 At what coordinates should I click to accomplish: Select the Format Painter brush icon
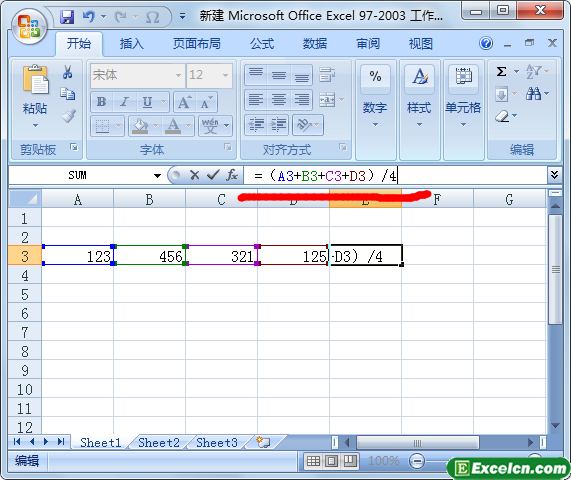point(68,116)
